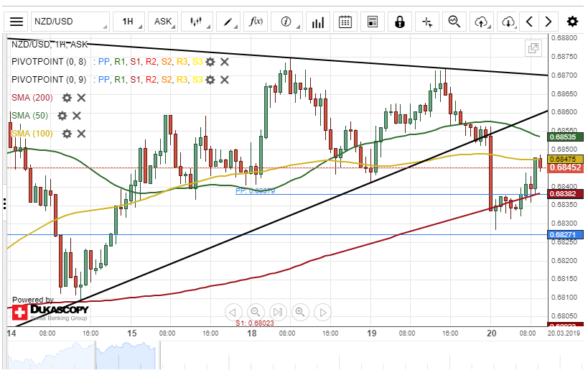Toggle the chart lock icon

[399, 22]
